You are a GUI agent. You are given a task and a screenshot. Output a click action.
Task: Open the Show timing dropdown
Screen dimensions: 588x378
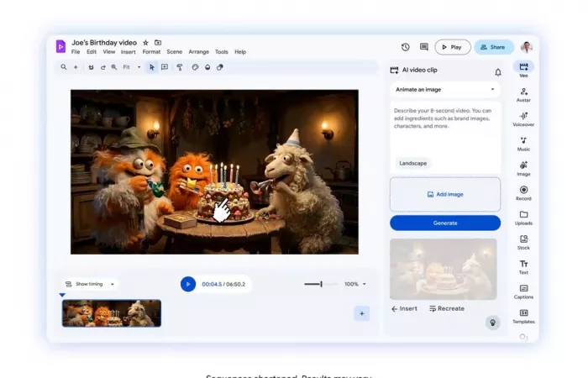click(90, 284)
